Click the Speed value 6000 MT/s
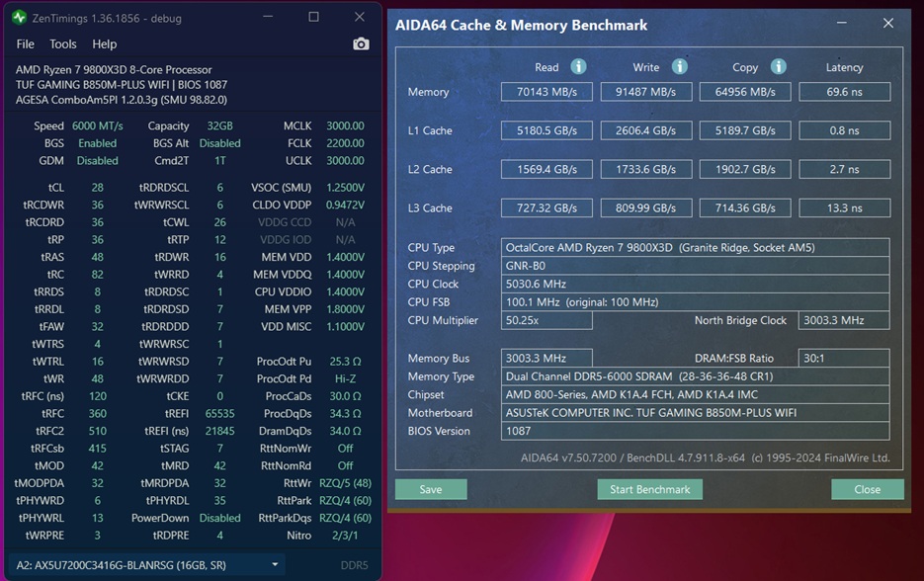 (x=97, y=126)
